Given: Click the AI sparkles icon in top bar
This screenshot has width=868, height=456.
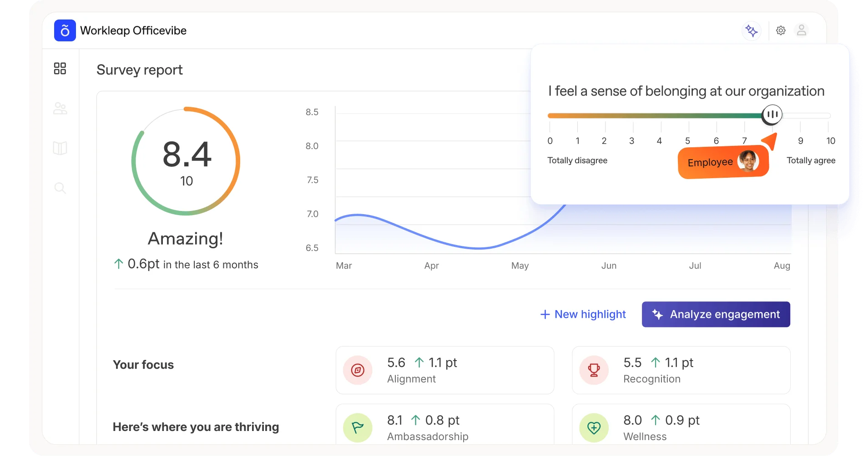Looking at the screenshot, I should pyautogui.click(x=751, y=30).
